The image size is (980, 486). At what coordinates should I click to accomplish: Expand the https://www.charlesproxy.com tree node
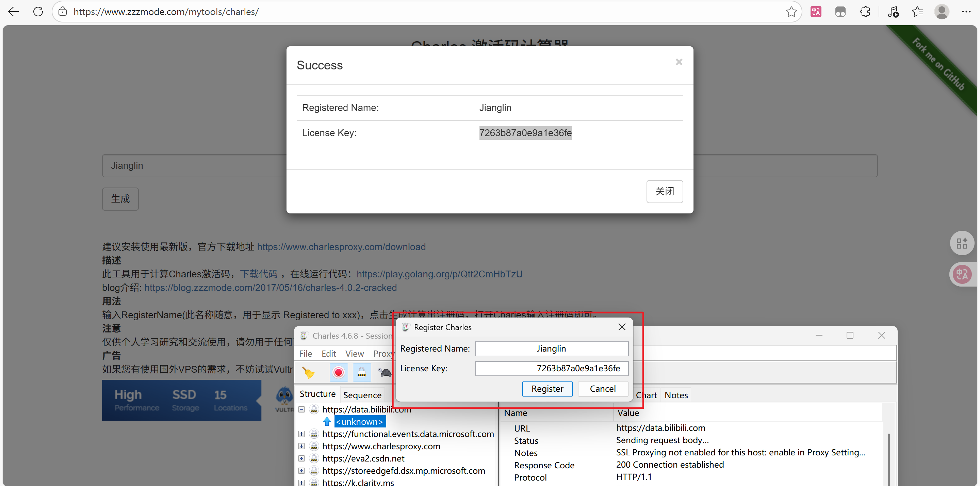pyautogui.click(x=301, y=446)
